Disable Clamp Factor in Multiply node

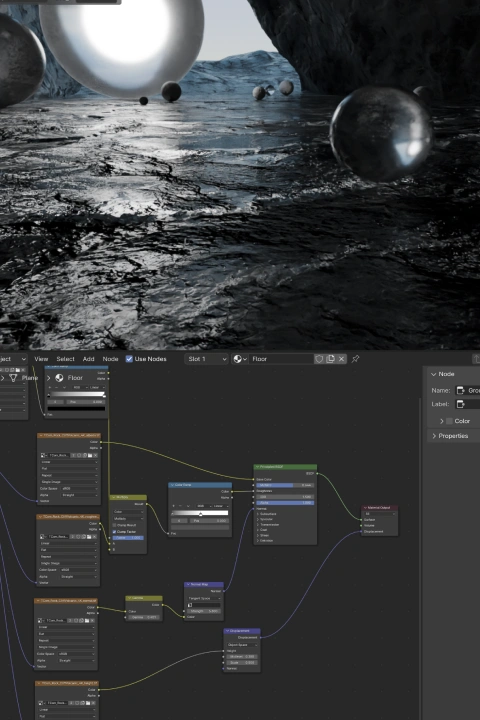point(114,532)
